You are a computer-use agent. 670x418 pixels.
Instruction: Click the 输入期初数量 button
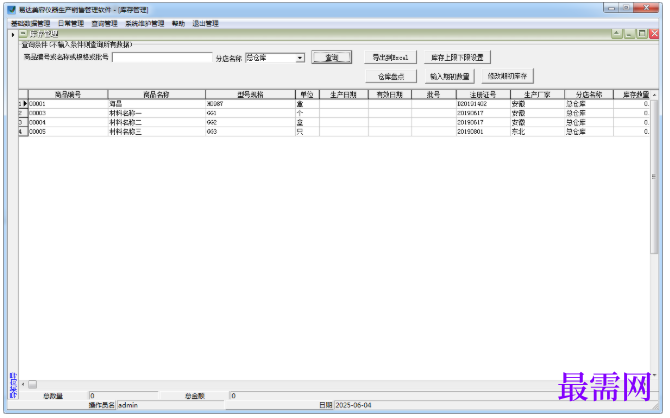click(x=450, y=77)
